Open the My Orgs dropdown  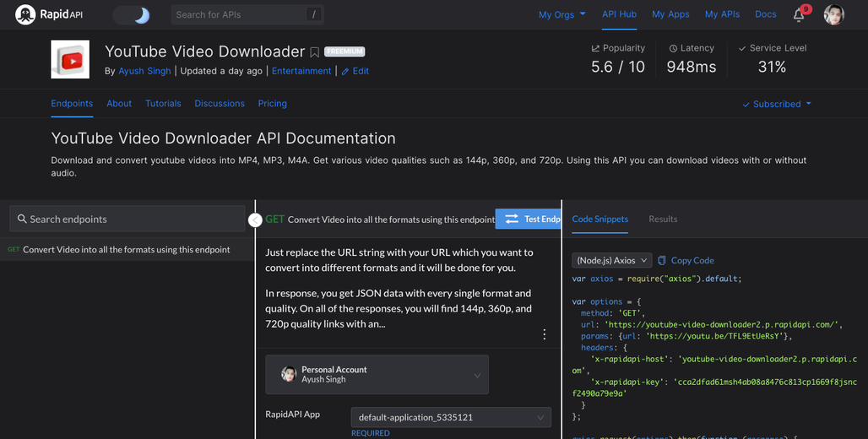(x=561, y=14)
